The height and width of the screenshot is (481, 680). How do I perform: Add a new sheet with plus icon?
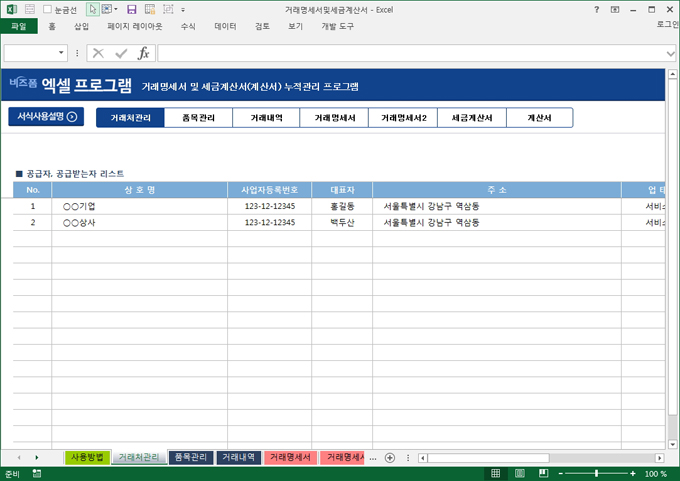[x=390, y=458]
